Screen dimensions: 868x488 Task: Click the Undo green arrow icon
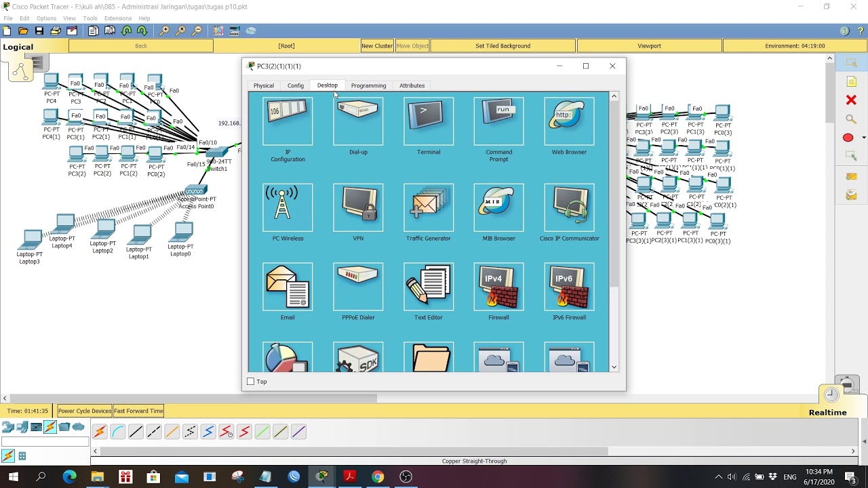click(x=127, y=30)
